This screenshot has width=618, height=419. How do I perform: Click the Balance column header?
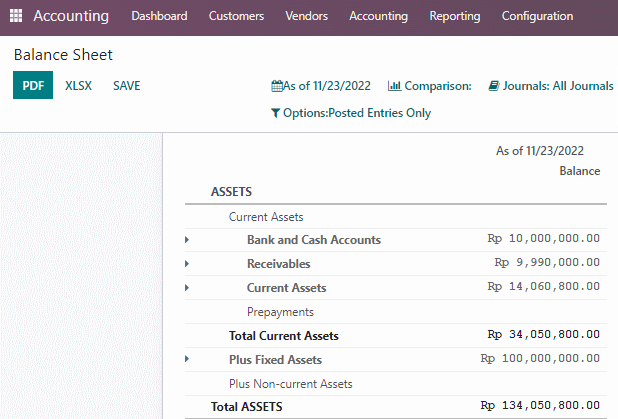pos(580,171)
